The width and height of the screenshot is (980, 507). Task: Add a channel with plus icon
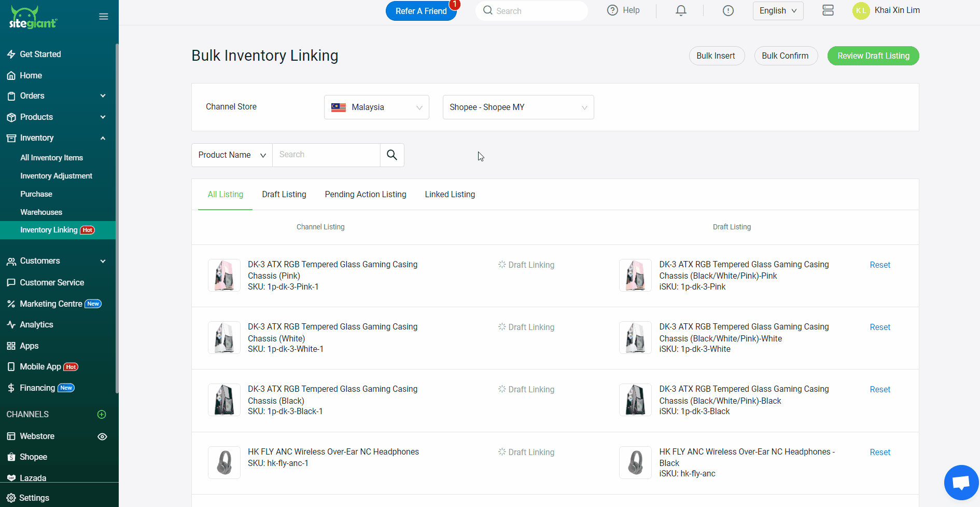[102, 414]
